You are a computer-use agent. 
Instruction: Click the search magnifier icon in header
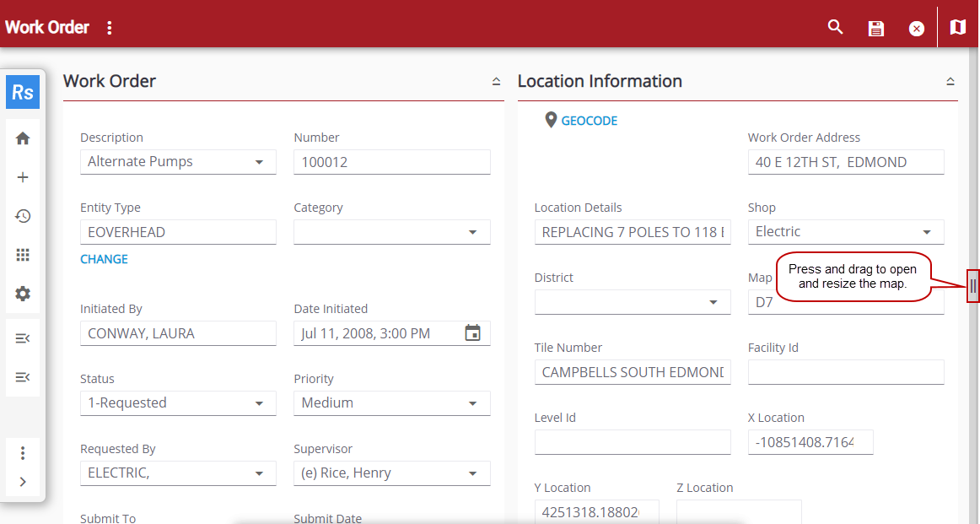pyautogui.click(x=835, y=27)
